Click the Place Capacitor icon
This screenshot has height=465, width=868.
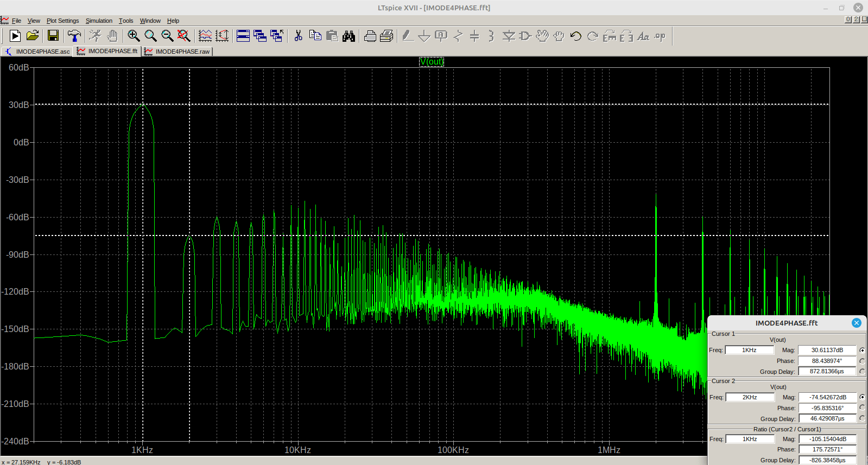pos(474,36)
